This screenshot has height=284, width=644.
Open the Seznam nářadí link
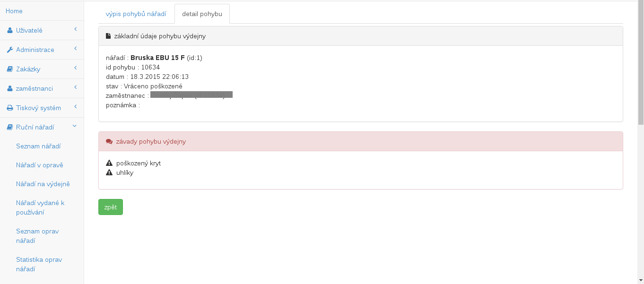click(x=38, y=146)
